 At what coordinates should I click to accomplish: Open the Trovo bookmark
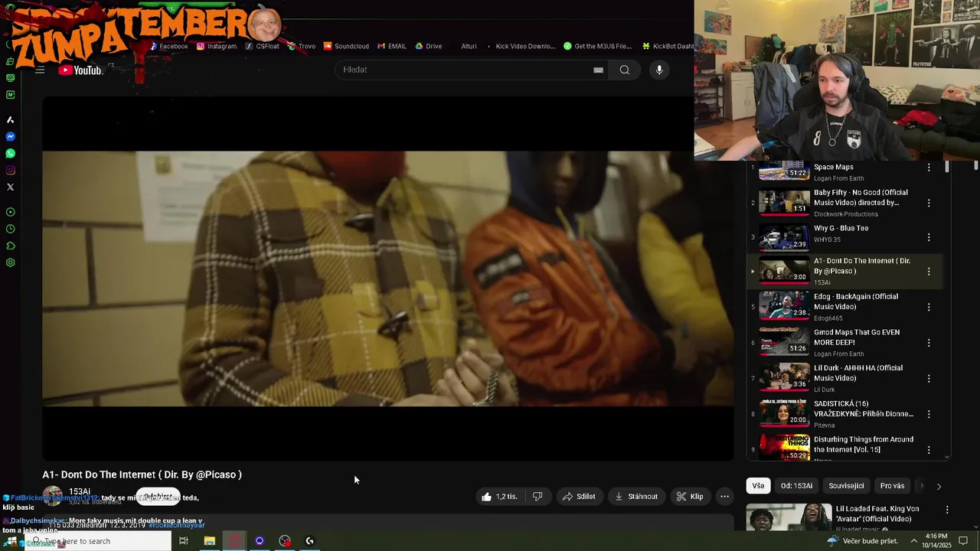(x=302, y=46)
